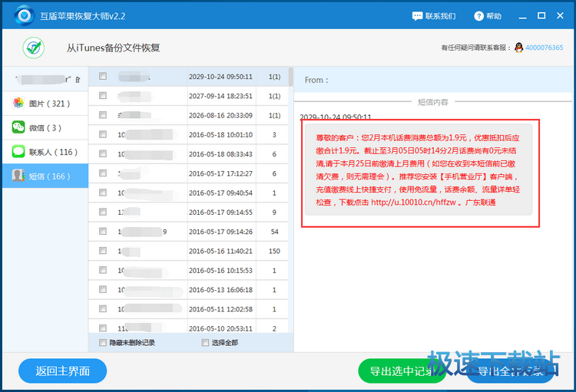This screenshot has height=392, width=576.
Task: Minimize the 互盾苹果恢复大师 window
Action: (523, 16)
